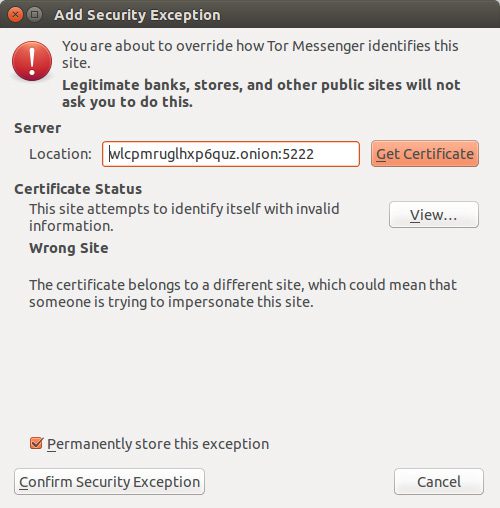Click the 'This site attempts to identify itself' text

point(184,217)
